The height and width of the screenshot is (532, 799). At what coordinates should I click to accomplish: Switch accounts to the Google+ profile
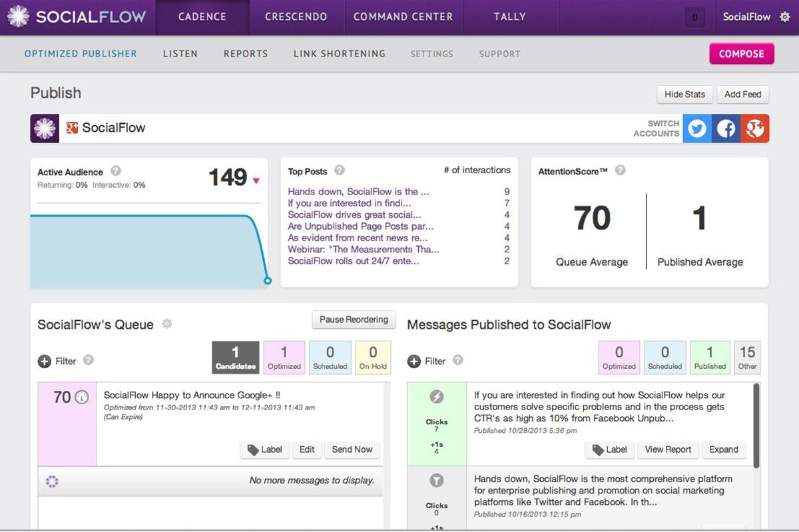755,128
